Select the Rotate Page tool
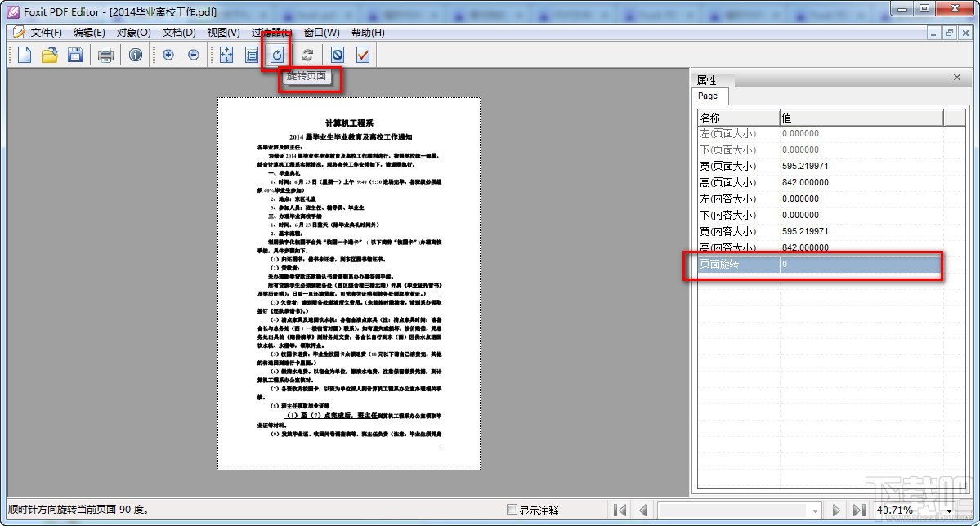This screenshot has height=526, width=980. [276, 55]
